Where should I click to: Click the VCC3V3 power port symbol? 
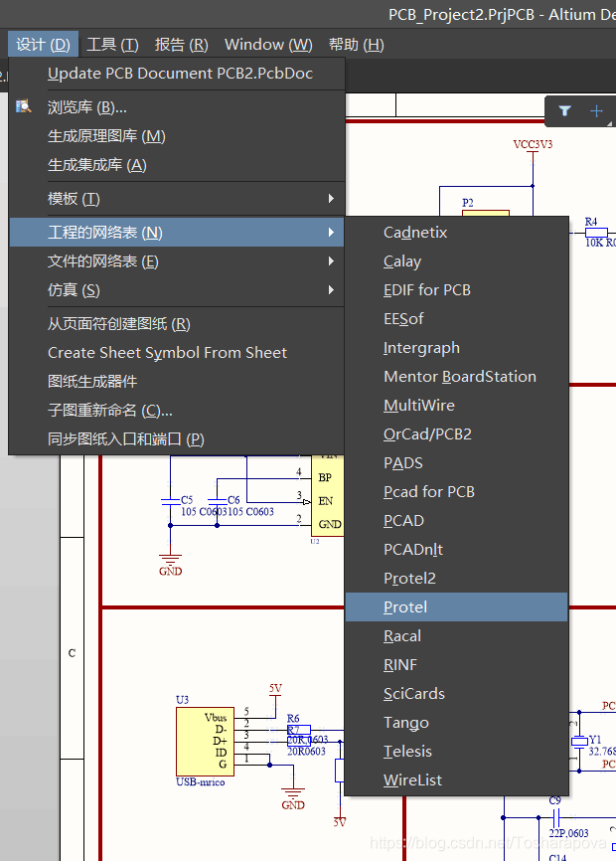533,149
